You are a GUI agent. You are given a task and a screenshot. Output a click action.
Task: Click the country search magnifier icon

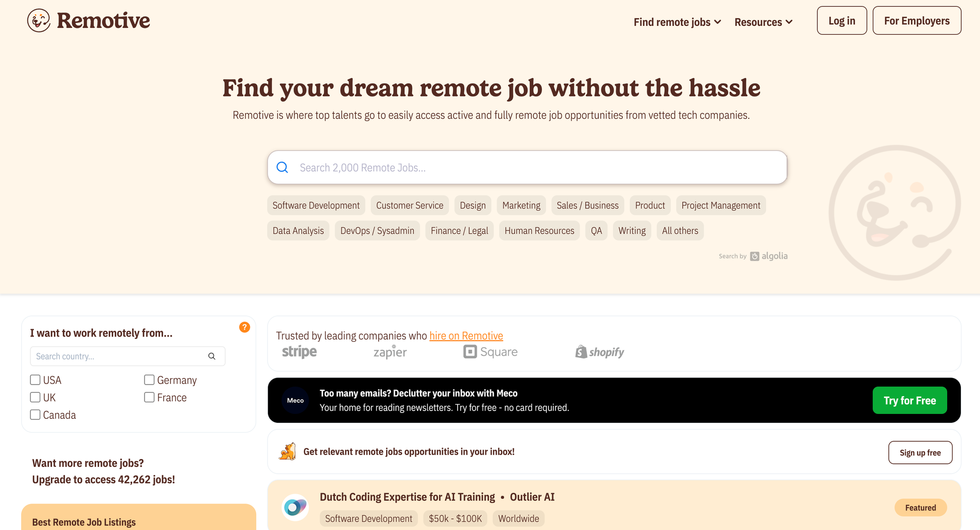pyautogui.click(x=212, y=356)
